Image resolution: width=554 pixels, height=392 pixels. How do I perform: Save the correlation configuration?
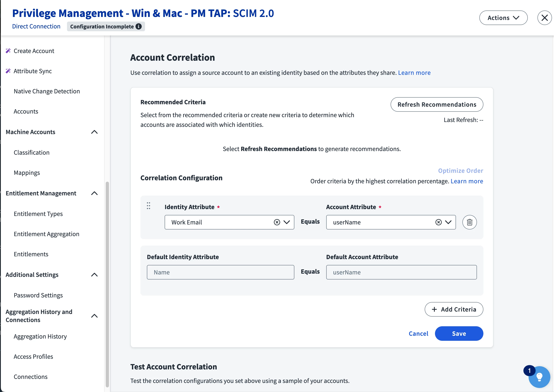[459, 333]
